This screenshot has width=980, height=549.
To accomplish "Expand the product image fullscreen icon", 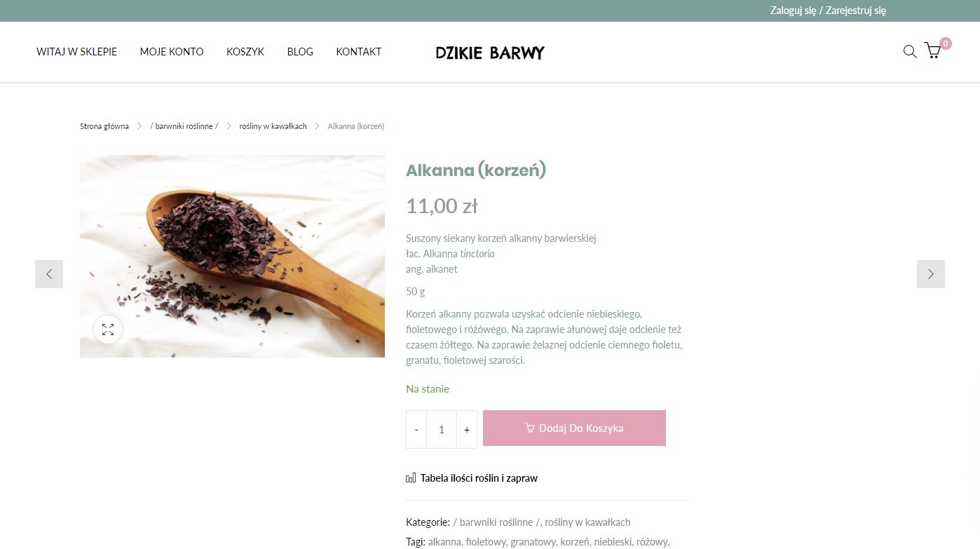I will click(x=108, y=330).
